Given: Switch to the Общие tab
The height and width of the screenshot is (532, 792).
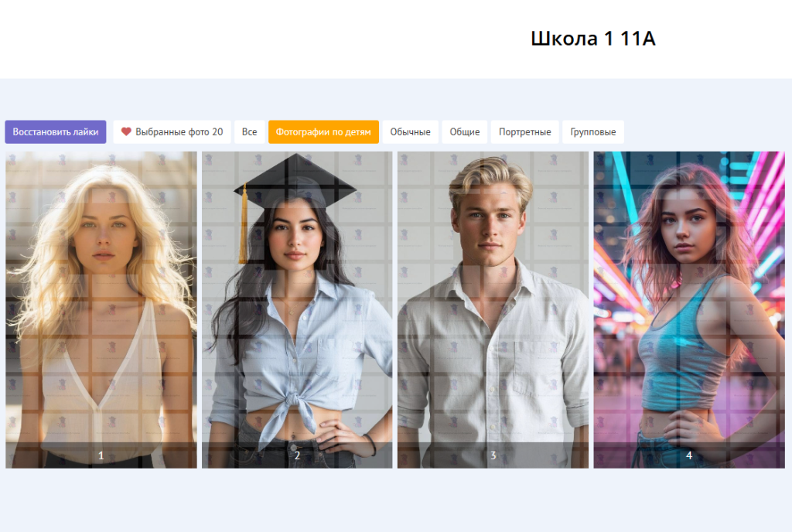Looking at the screenshot, I should tap(465, 131).
